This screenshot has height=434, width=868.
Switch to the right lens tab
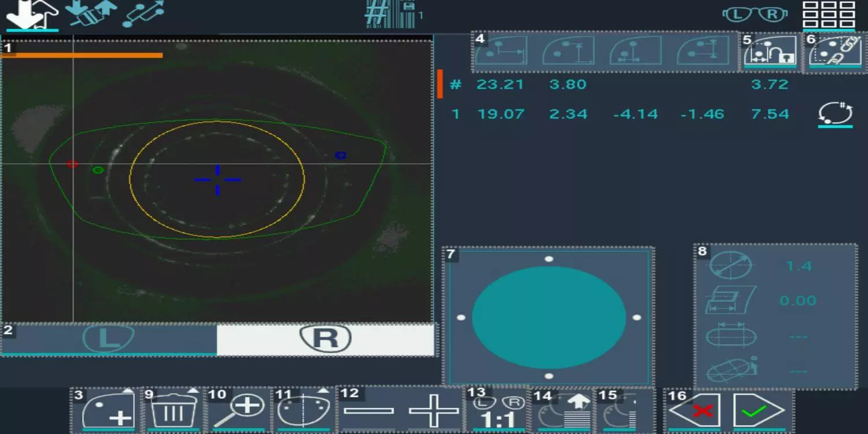pyautogui.click(x=325, y=339)
